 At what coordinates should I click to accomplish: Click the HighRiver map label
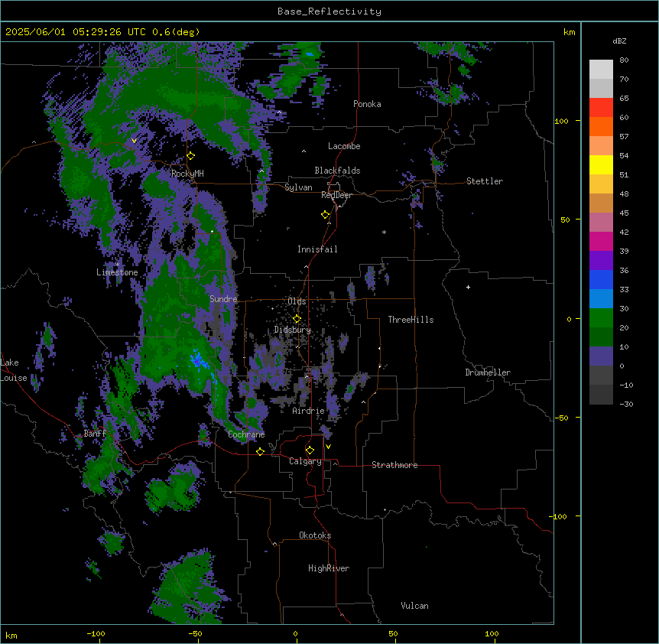tap(329, 568)
